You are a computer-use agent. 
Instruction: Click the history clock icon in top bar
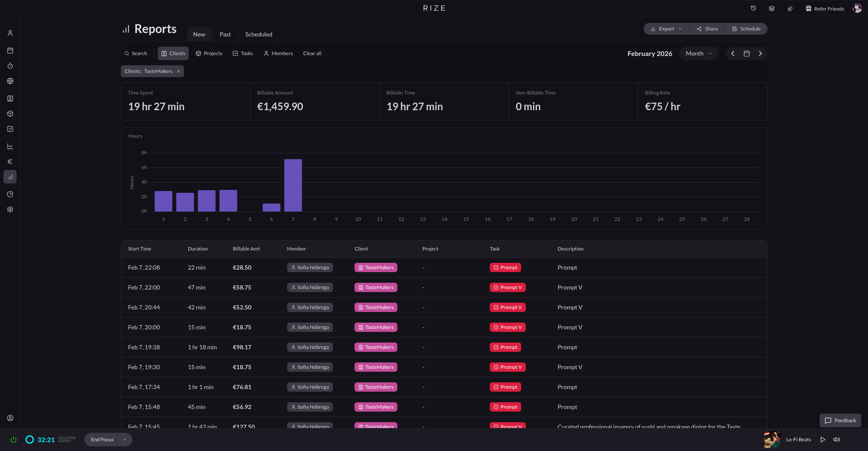754,8
